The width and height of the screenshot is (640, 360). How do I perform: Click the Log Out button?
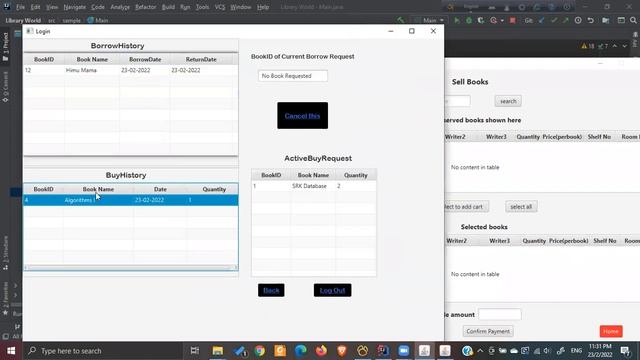[x=332, y=290]
